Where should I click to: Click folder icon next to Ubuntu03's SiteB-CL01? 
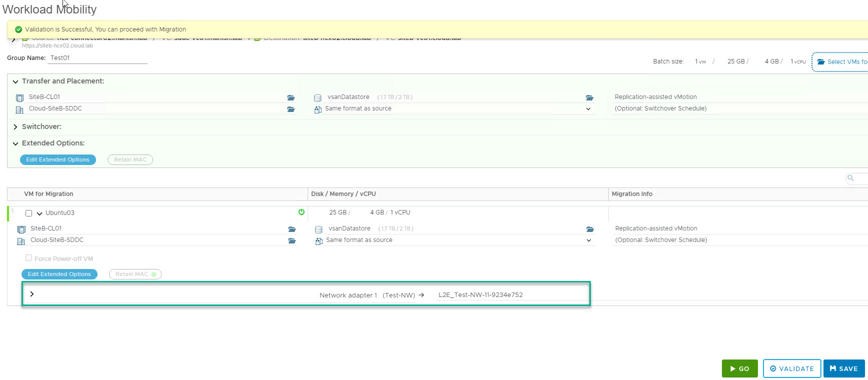click(292, 229)
